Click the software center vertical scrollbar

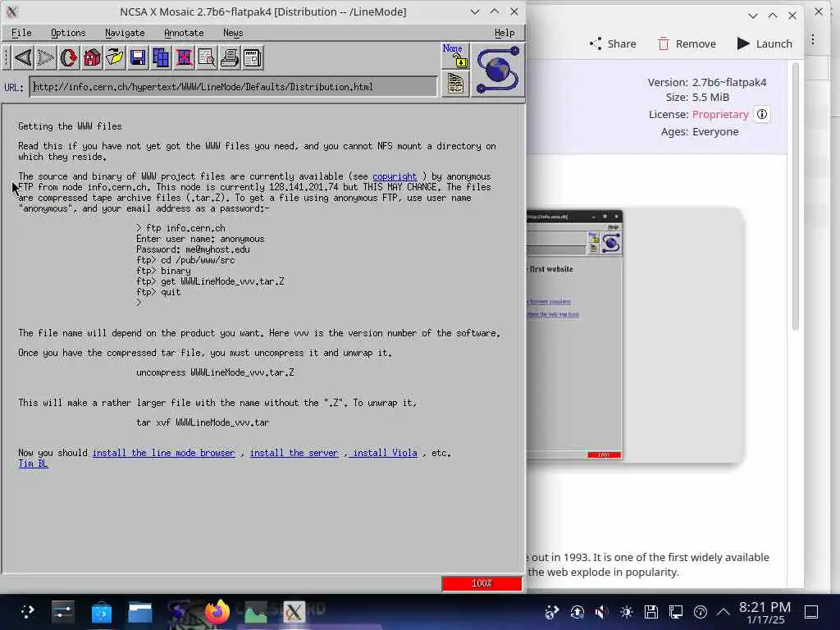795,197
